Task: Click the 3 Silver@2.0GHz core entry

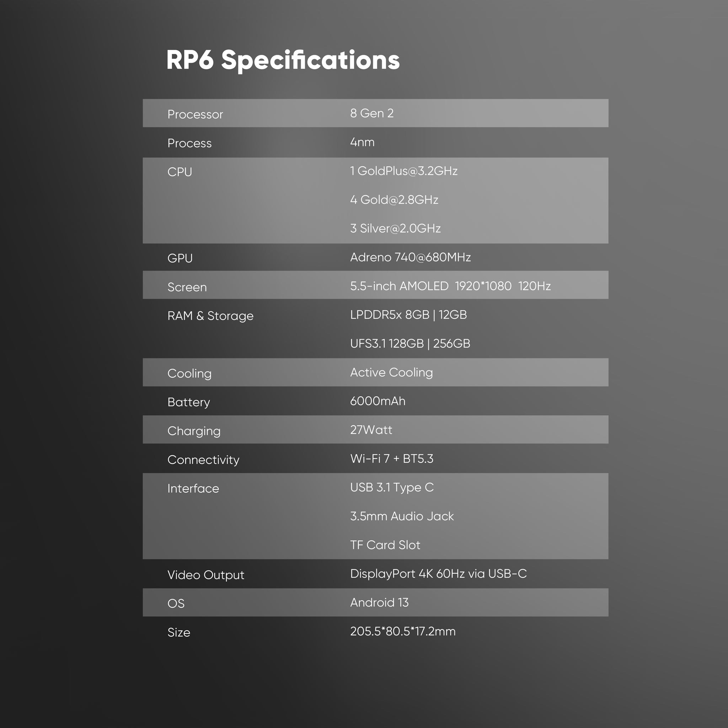Action: 395,228
